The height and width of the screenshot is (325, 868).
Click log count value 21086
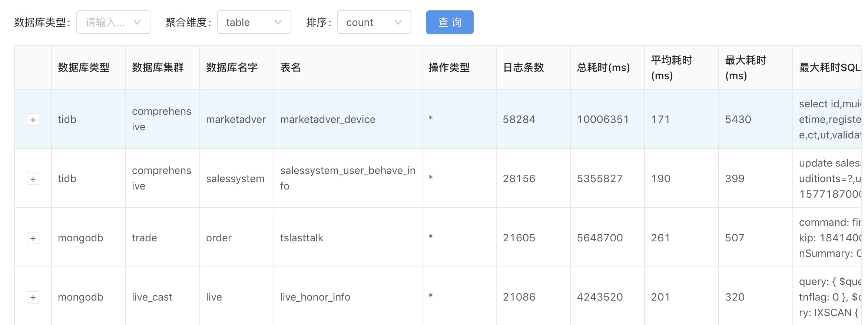click(519, 297)
